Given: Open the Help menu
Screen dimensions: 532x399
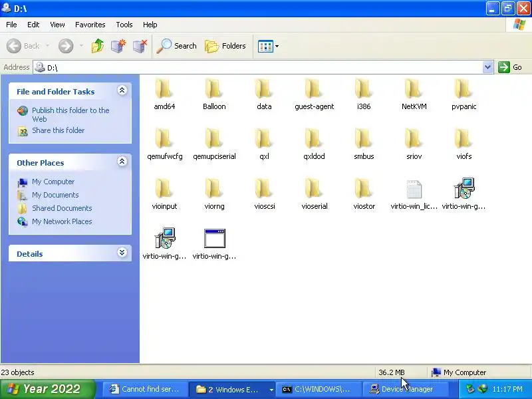Looking at the screenshot, I should coord(150,25).
